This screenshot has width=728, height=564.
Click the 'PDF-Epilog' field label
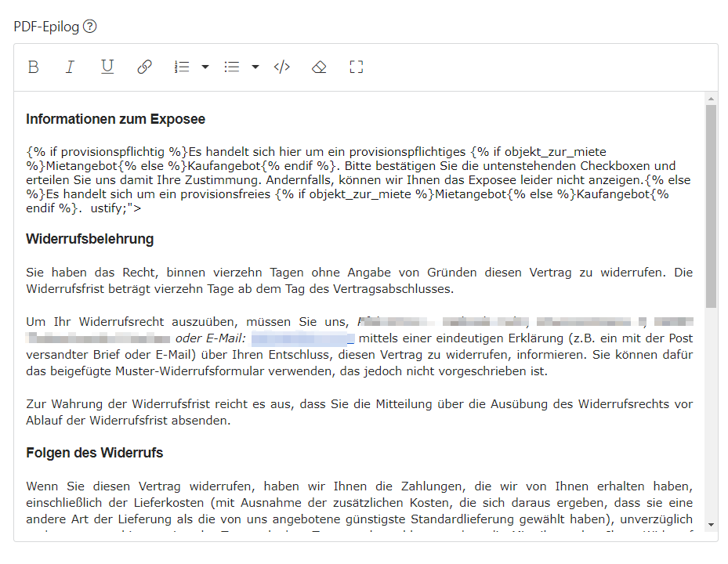tap(46, 27)
